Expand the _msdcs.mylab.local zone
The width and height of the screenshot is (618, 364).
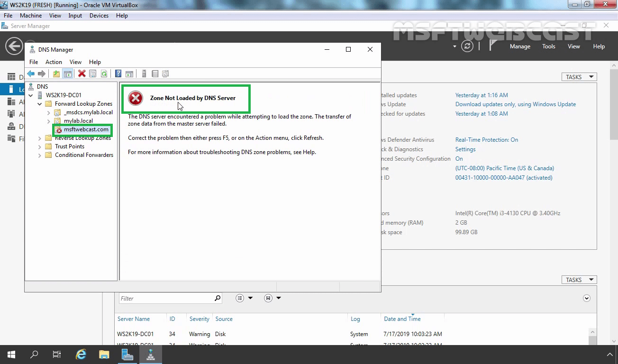coord(49,112)
